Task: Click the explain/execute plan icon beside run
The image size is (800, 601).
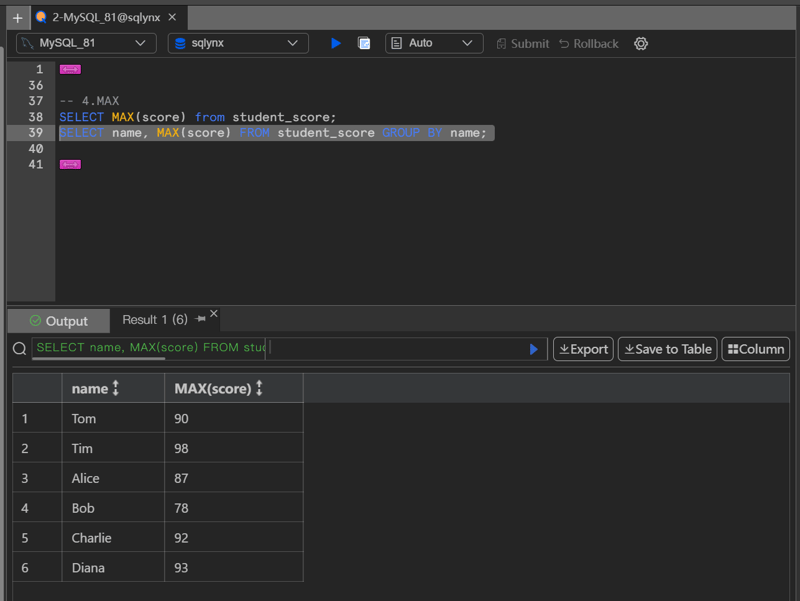Action: [364, 43]
